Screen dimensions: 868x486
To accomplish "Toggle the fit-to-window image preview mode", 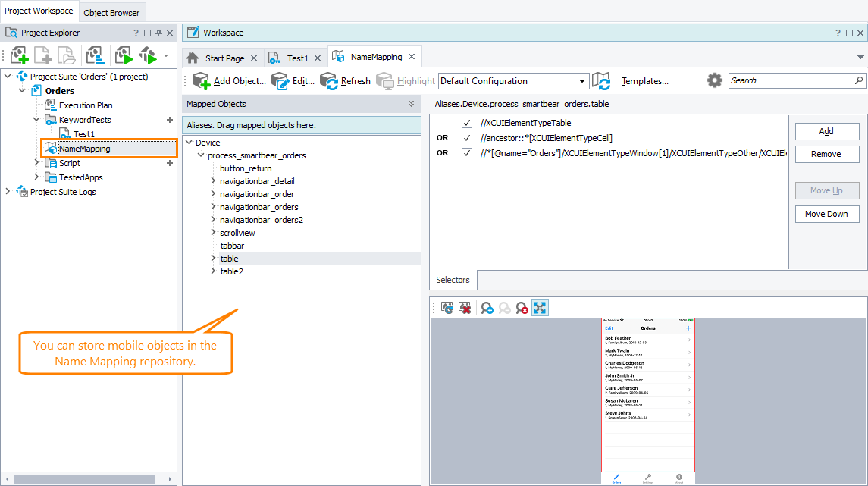I will coord(540,307).
